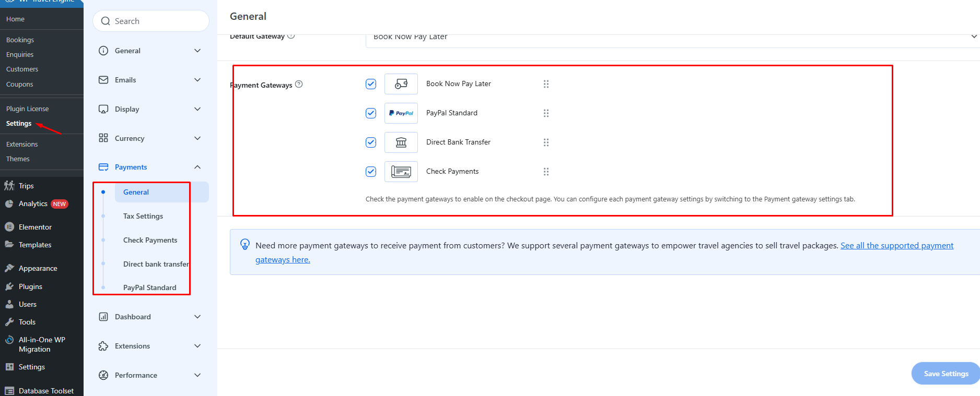Click the PayPal logo icon
Viewport: 980px width, 396px height.
401,113
